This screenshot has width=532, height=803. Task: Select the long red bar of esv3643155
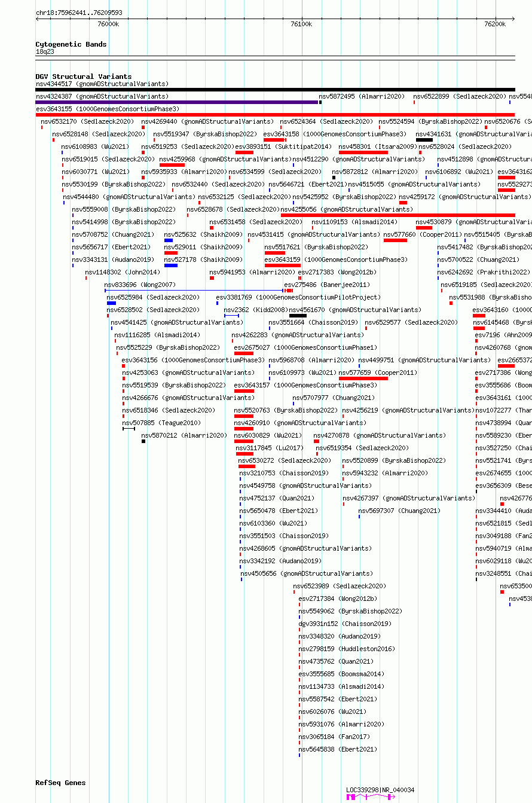click(275, 115)
